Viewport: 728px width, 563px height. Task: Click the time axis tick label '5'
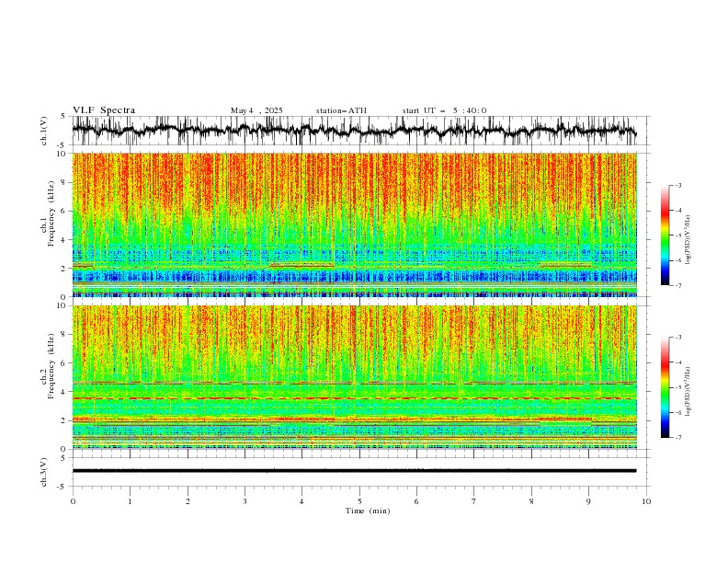pyautogui.click(x=359, y=501)
